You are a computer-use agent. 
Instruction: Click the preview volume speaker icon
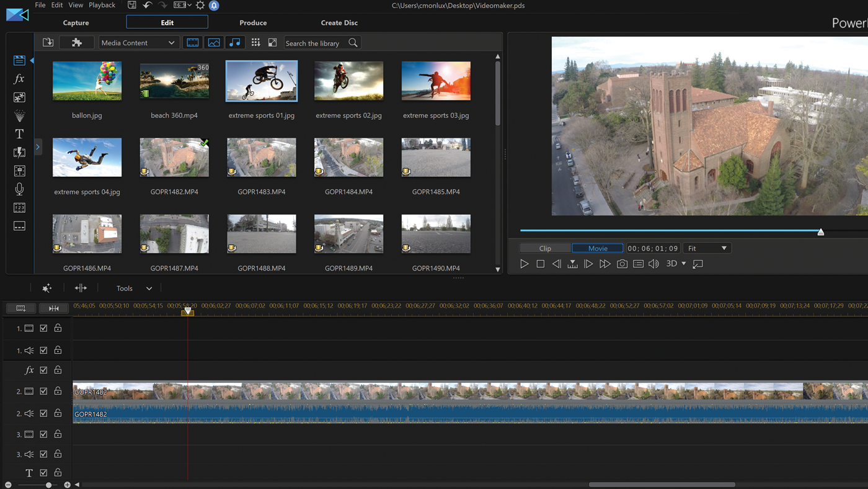click(653, 264)
